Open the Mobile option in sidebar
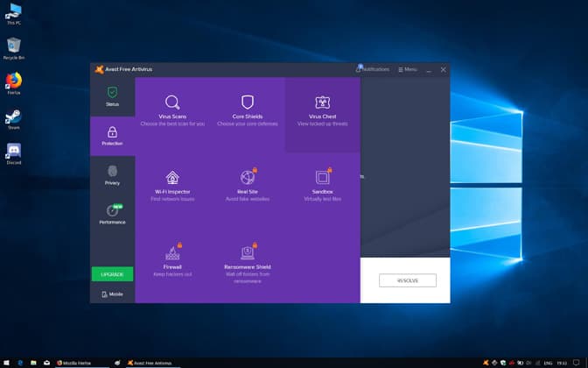588x368 pixels. [x=112, y=294]
